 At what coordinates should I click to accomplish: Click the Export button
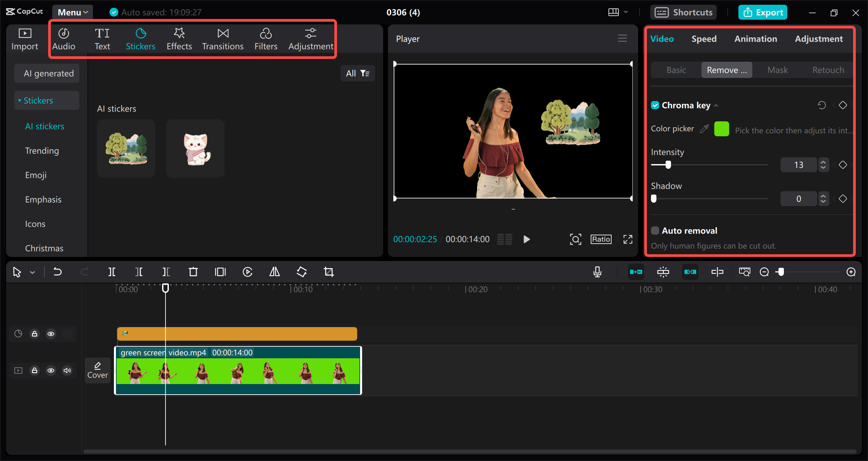763,12
